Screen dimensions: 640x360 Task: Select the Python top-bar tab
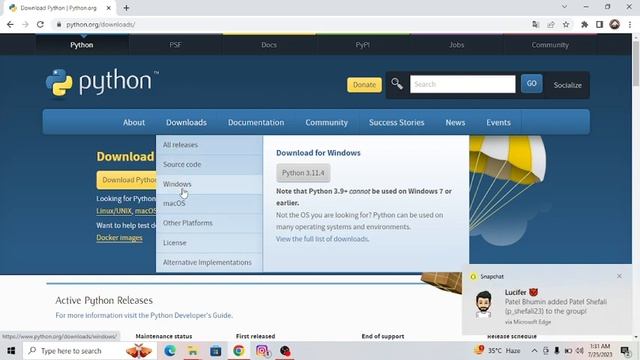[x=82, y=45]
